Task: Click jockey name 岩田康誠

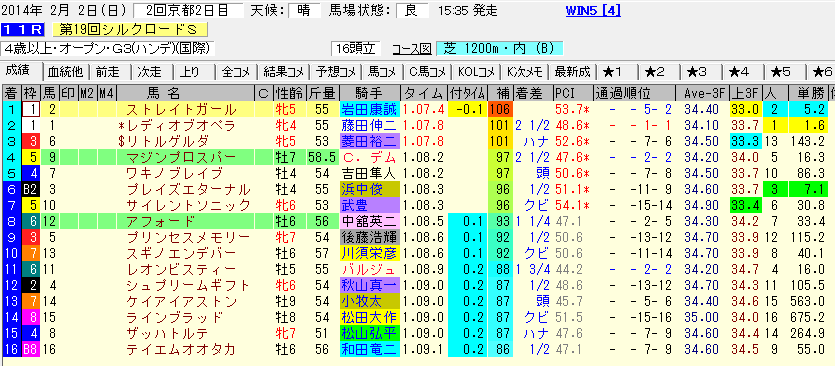Action: 369,110
